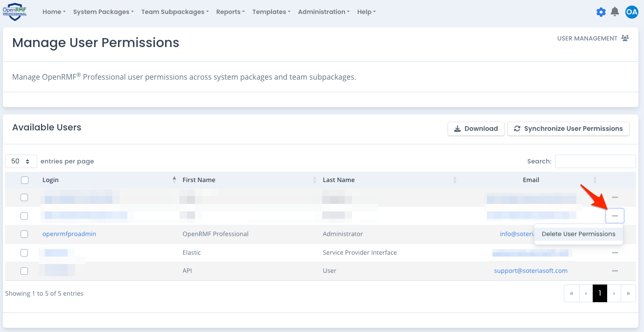Expand the Templates menu
644x332 pixels.
pyautogui.click(x=271, y=12)
